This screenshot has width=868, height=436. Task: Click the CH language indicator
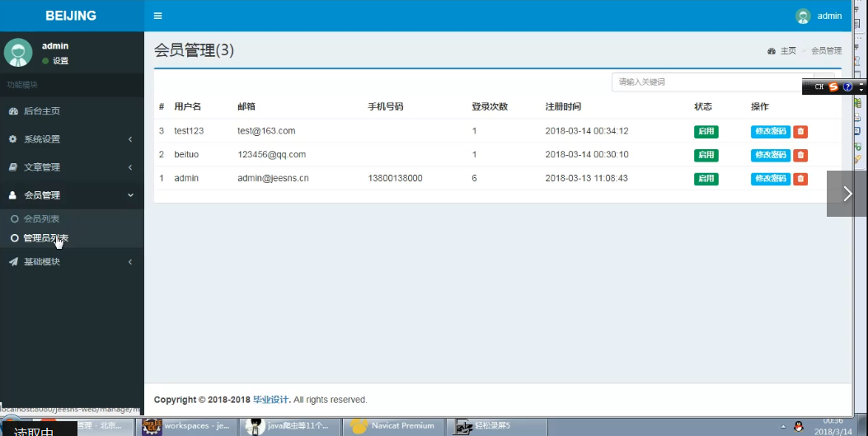coord(819,87)
